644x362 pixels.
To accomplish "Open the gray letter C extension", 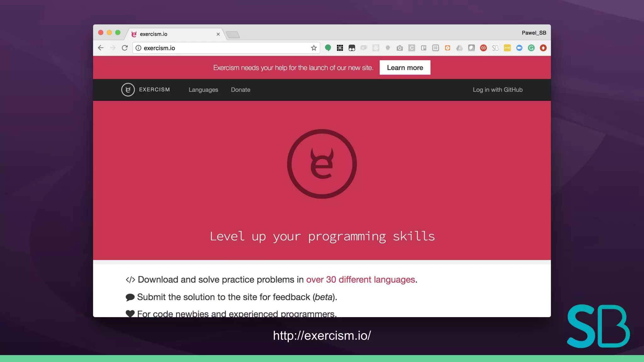I will click(x=412, y=48).
